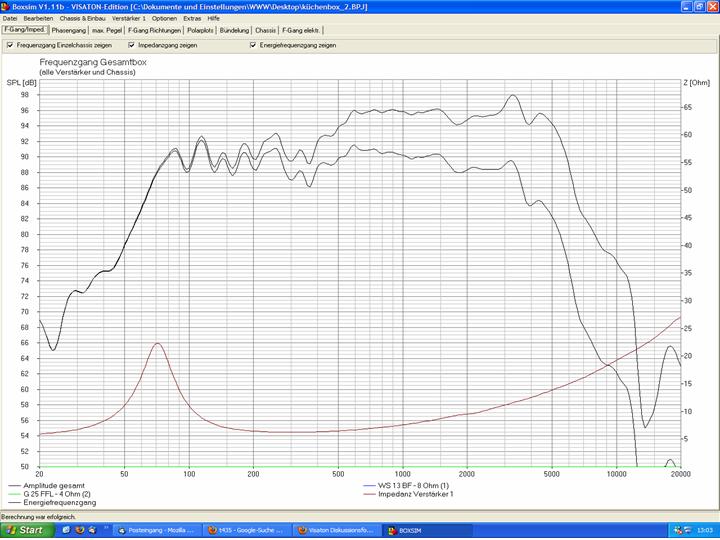The image size is (720, 540).
Task: Open the Chassis & Einbau menu
Action: tap(82, 18)
